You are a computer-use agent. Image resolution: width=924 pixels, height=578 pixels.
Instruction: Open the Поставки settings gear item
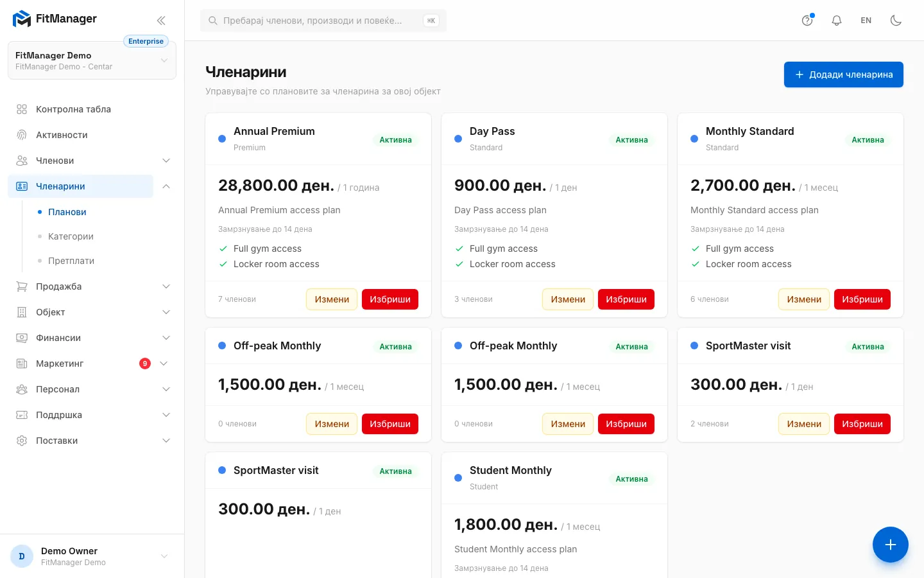coord(92,441)
